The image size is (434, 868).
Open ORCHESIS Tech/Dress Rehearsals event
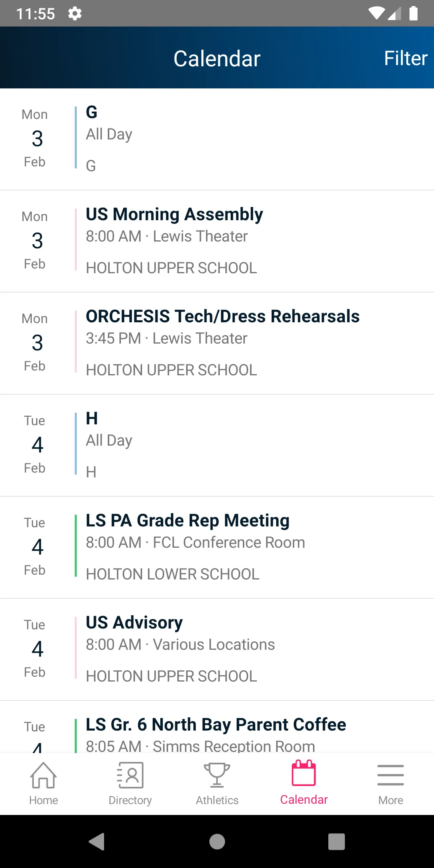217,343
